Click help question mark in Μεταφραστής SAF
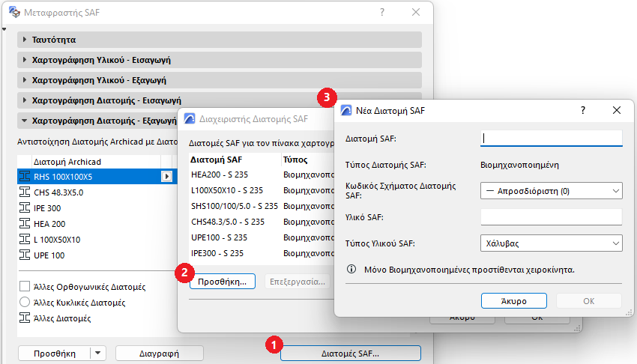The width and height of the screenshot is (637, 364). [382, 12]
